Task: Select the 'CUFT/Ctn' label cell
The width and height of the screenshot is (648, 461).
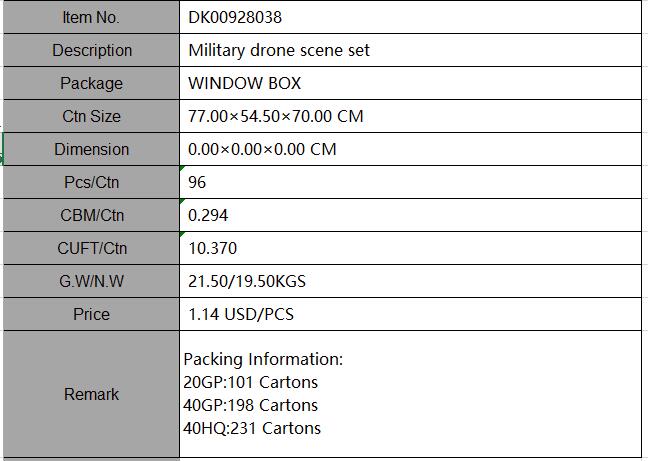Action: tap(91, 248)
